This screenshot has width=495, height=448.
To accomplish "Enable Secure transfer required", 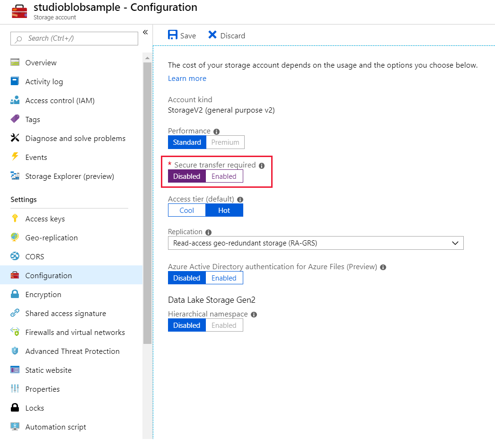I will pos(224,176).
